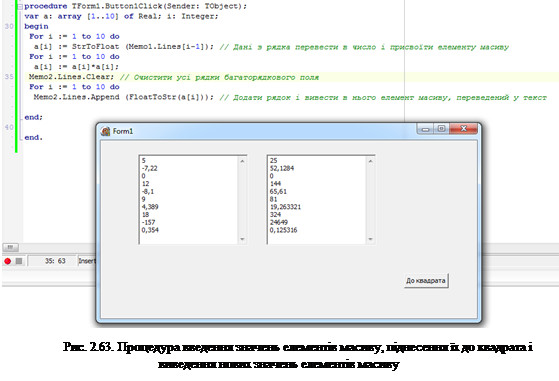Click the "end." line in the code editor

pos(34,138)
